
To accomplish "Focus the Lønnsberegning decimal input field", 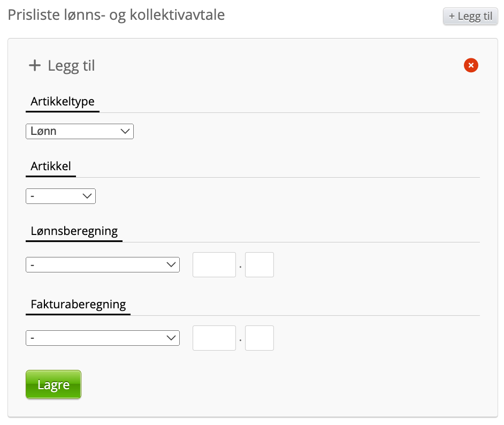I will pos(259,264).
